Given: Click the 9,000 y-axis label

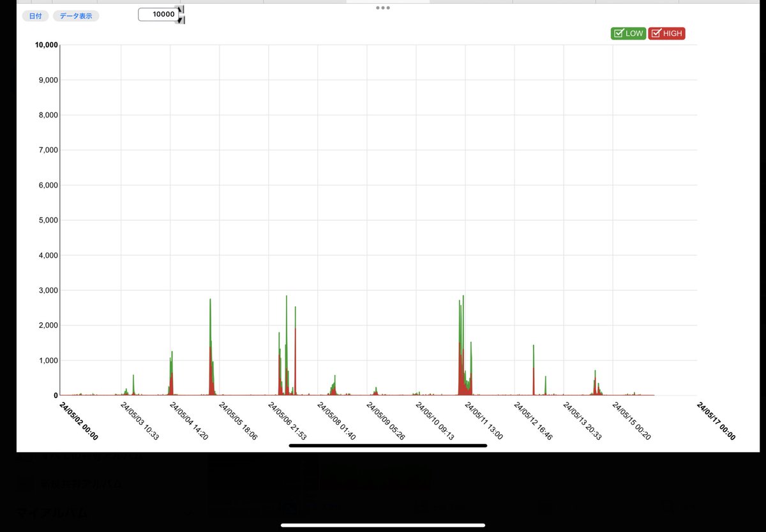Looking at the screenshot, I should pyautogui.click(x=48, y=80).
